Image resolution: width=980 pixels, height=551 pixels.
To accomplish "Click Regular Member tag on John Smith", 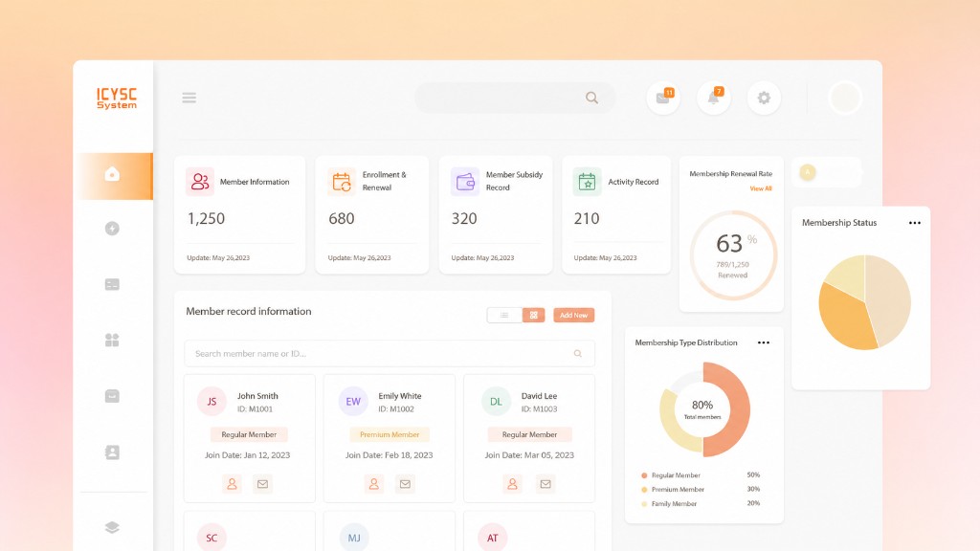I will pyautogui.click(x=249, y=434).
